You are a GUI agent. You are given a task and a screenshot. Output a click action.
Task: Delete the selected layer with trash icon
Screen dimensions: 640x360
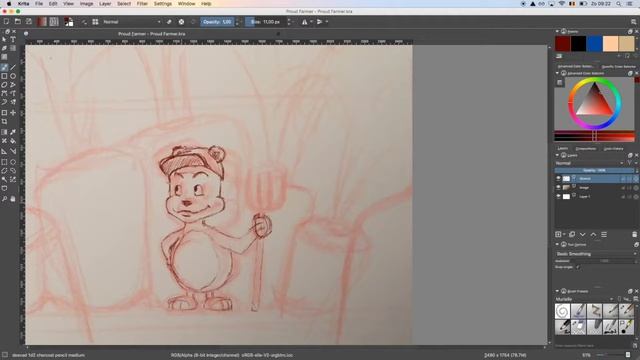coord(634,234)
